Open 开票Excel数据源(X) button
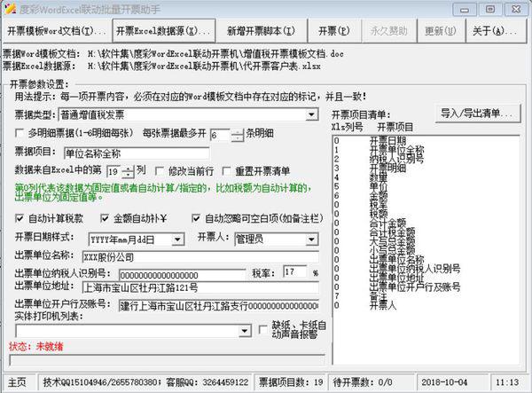This screenshot has width=532, height=393. tap(163, 31)
